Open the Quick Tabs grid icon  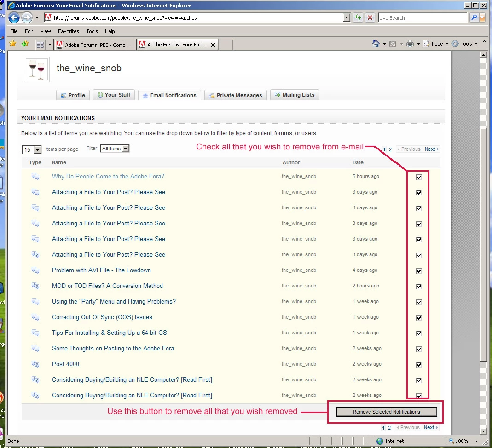(x=40, y=45)
